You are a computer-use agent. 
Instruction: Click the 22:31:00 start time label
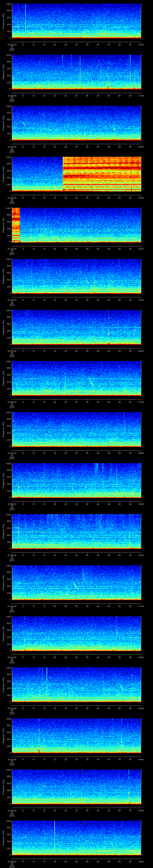[x=12, y=147]
